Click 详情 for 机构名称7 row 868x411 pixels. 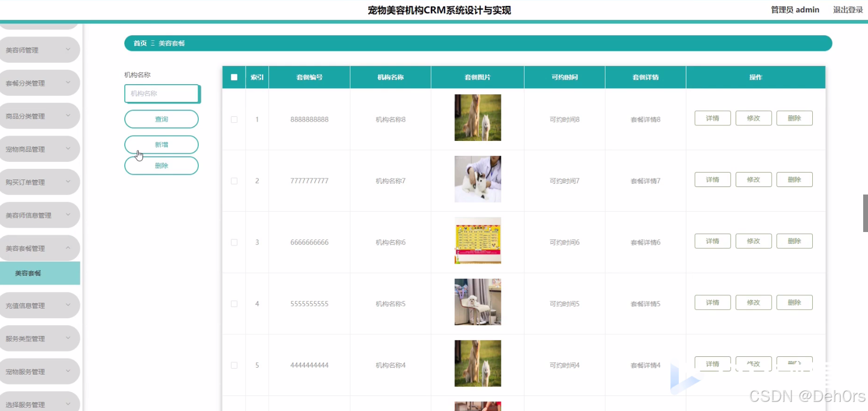click(713, 180)
